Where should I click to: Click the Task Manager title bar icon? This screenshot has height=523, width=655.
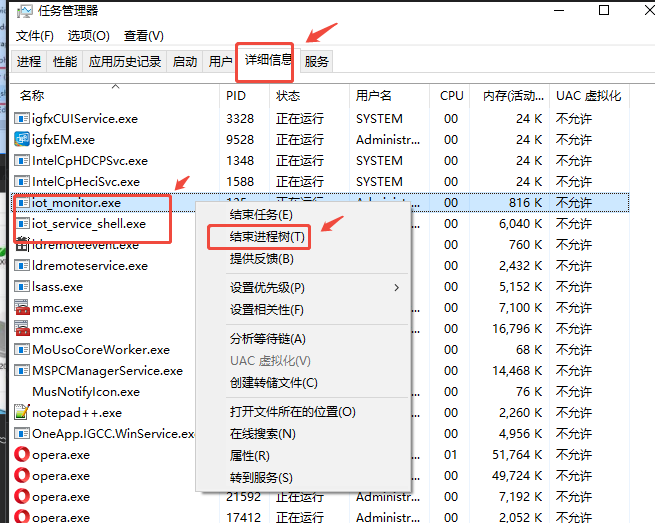click(24, 11)
